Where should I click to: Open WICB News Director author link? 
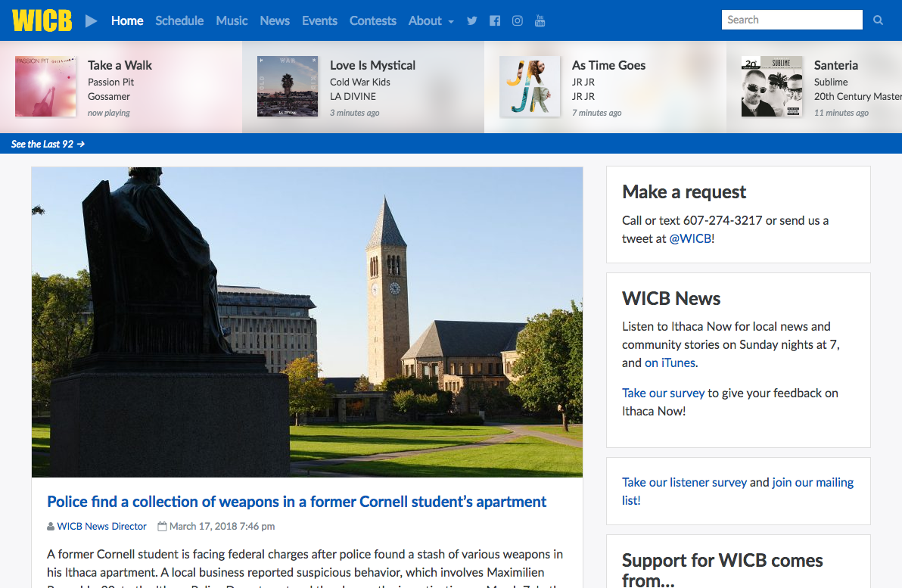(x=102, y=527)
